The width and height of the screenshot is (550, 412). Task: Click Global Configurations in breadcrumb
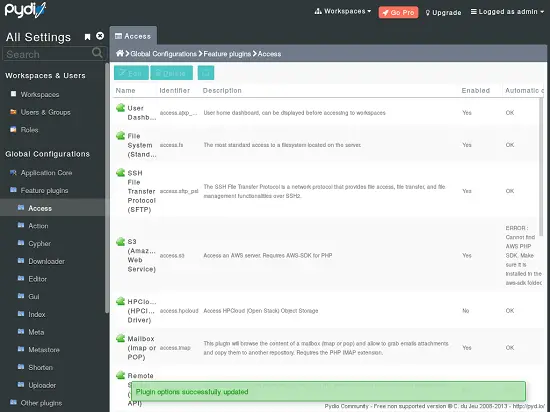(x=163, y=54)
